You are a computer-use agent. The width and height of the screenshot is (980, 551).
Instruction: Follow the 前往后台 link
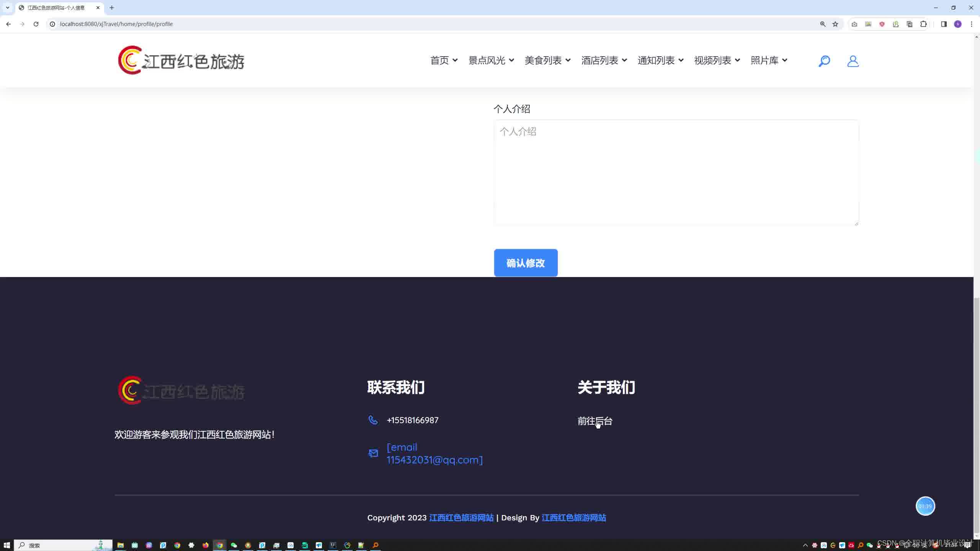point(595,421)
